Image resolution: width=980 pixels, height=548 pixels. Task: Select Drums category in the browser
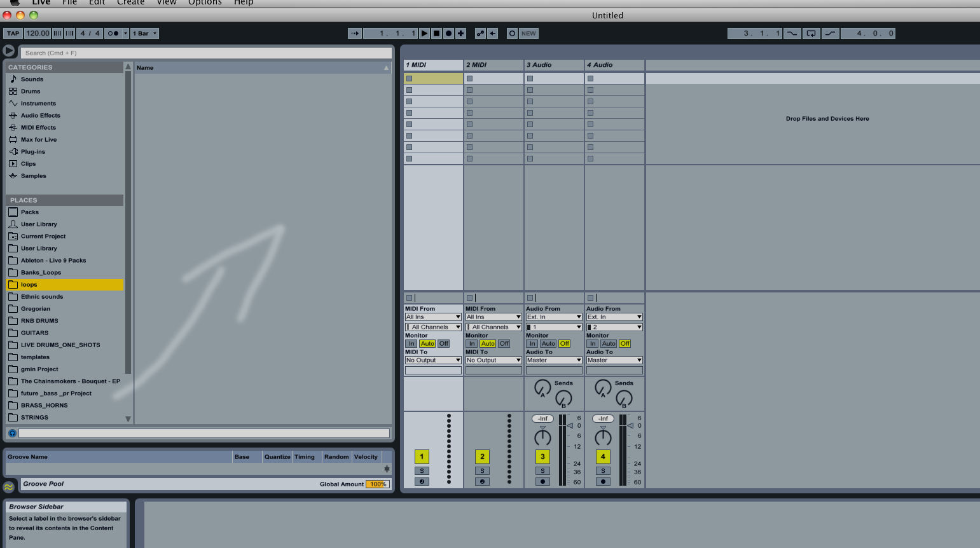[31, 91]
